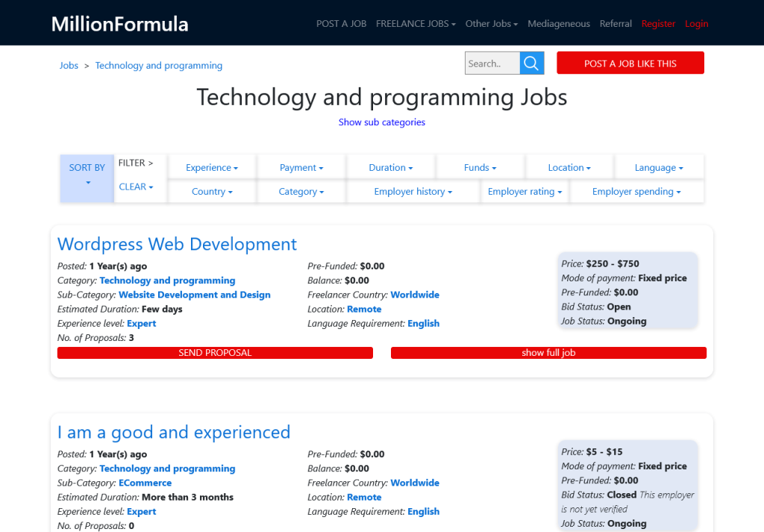Screen dimensions: 764x532
Task: Open the CLEAR options dropdown
Action: click(136, 187)
